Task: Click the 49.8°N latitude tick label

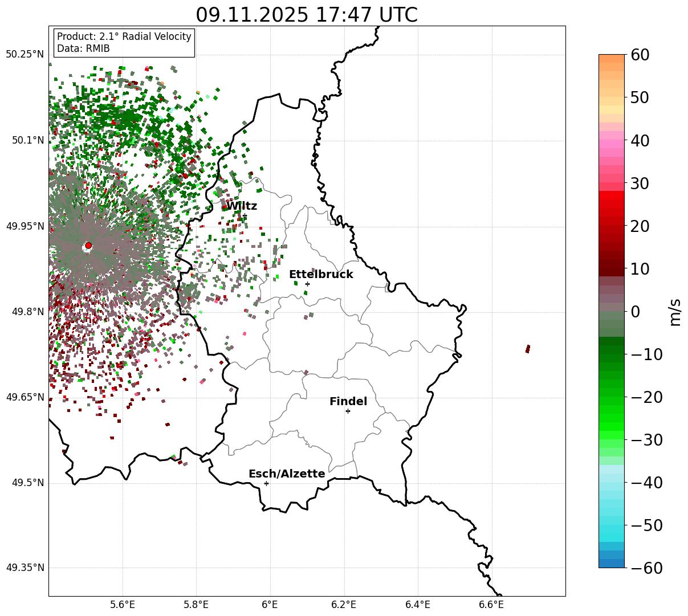Action: click(27, 312)
